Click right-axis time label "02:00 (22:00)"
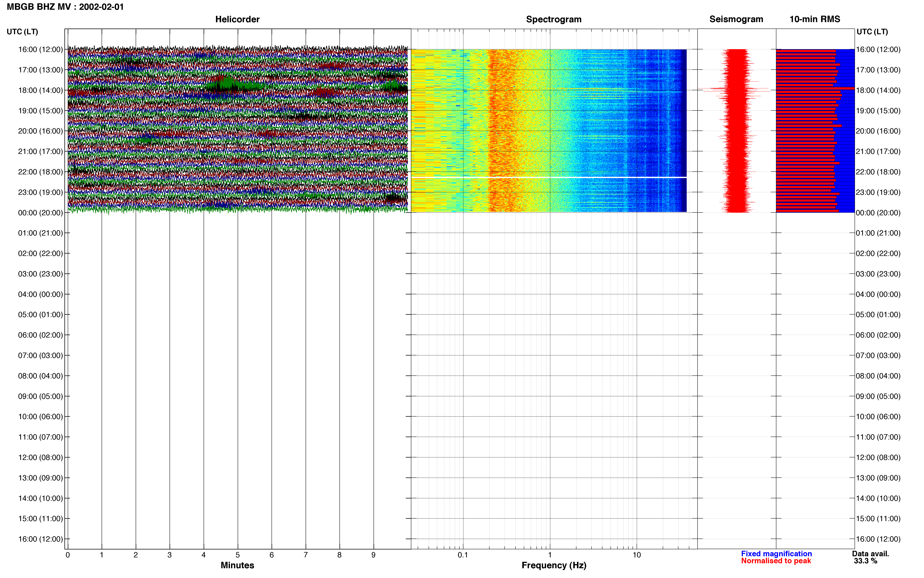Viewport: 924px width, 578px height. (x=878, y=253)
